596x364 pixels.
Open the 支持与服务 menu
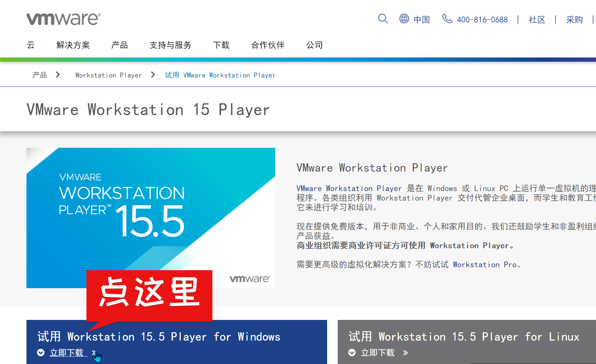tap(170, 45)
